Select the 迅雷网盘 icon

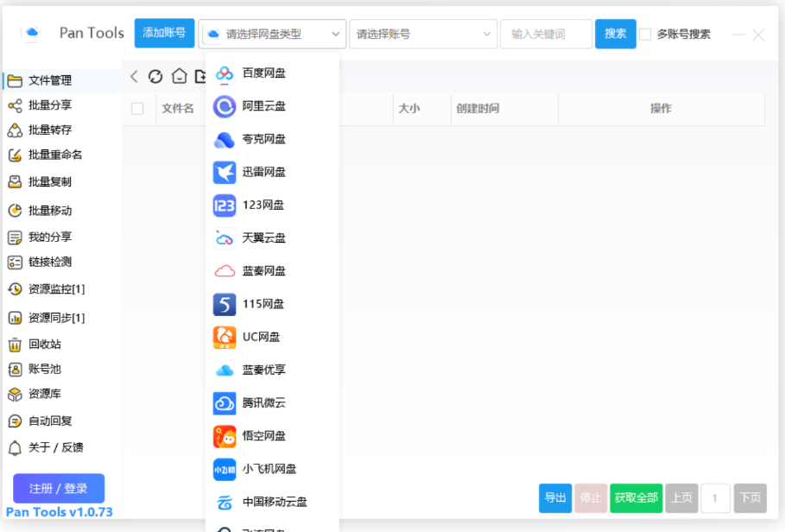point(225,173)
